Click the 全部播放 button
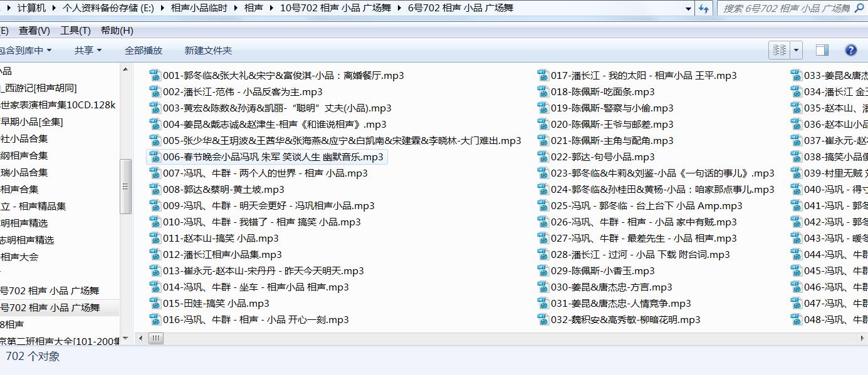Image resolution: width=868 pixels, height=375 pixels. point(144,51)
